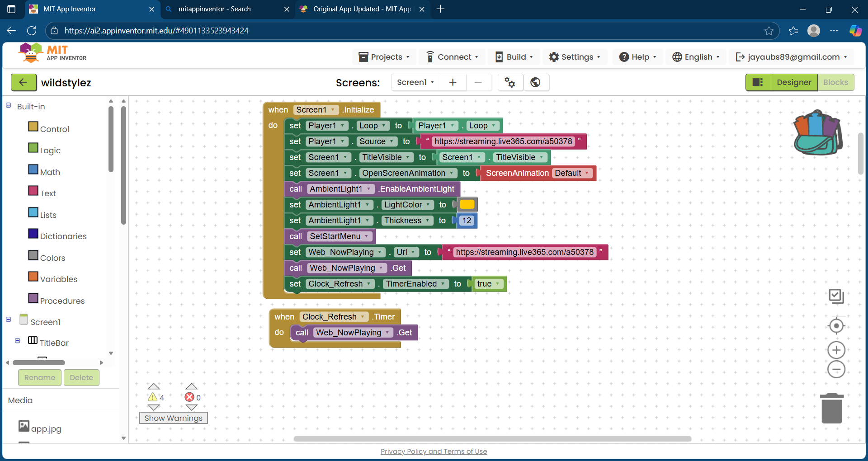Viewport: 868px width, 461px height.
Task: Open Privacy Policy and Terms of Use
Action: coord(434,451)
